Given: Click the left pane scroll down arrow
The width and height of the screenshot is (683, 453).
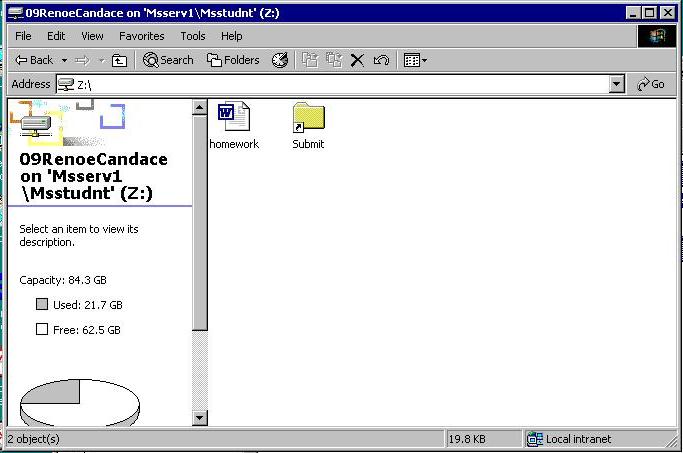Looking at the screenshot, I should 199,418.
